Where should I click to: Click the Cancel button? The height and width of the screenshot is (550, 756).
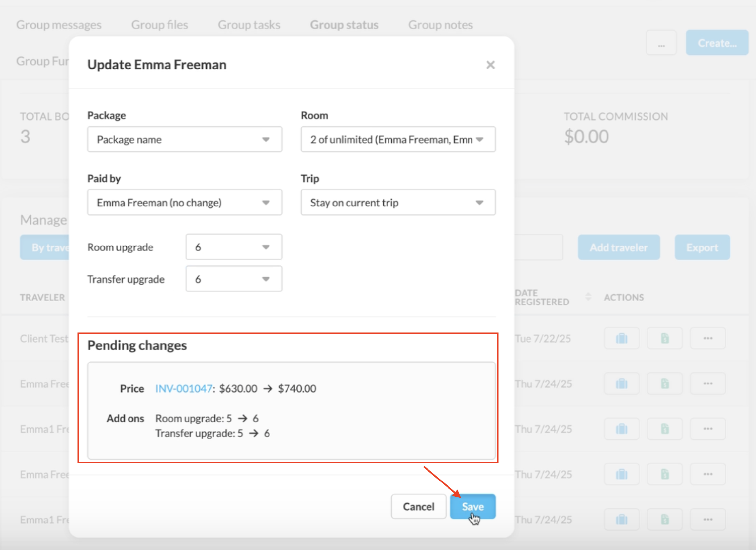coord(418,507)
